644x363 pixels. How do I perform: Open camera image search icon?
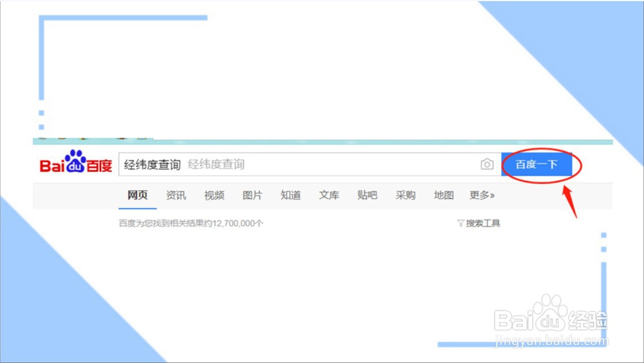point(487,164)
